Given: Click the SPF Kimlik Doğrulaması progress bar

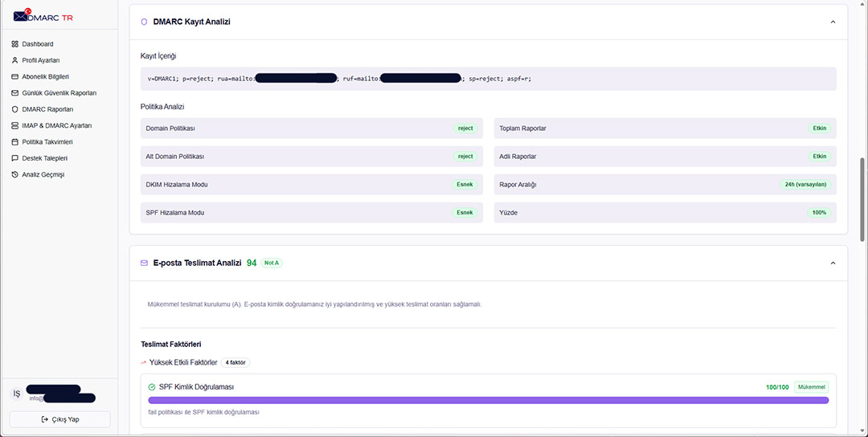Looking at the screenshot, I should click(x=488, y=400).
